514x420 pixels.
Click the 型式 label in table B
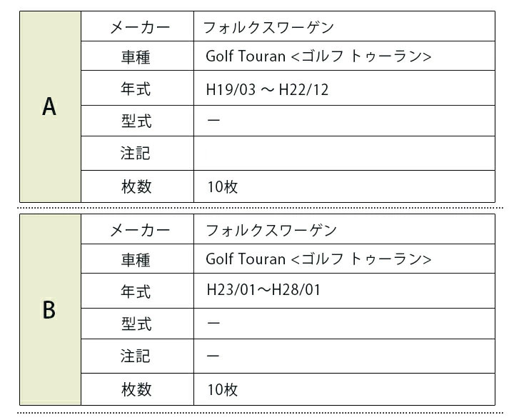pyautogui.click(x=136, y=324)
